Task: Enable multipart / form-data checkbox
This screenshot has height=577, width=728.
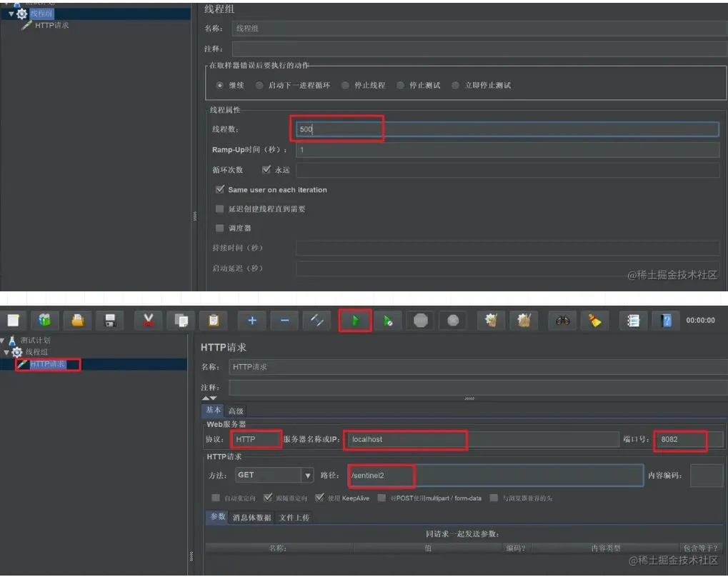Action: (382, 498)
